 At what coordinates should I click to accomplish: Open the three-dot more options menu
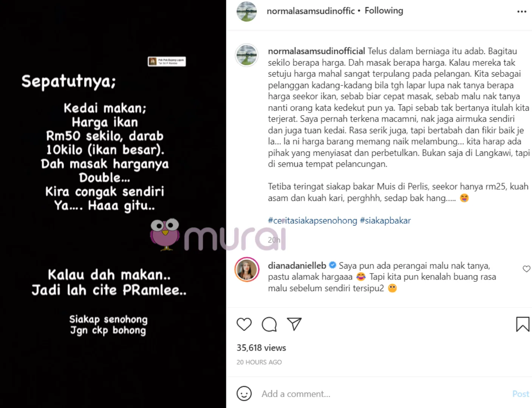pyautogui.click(x=522, y=12)
